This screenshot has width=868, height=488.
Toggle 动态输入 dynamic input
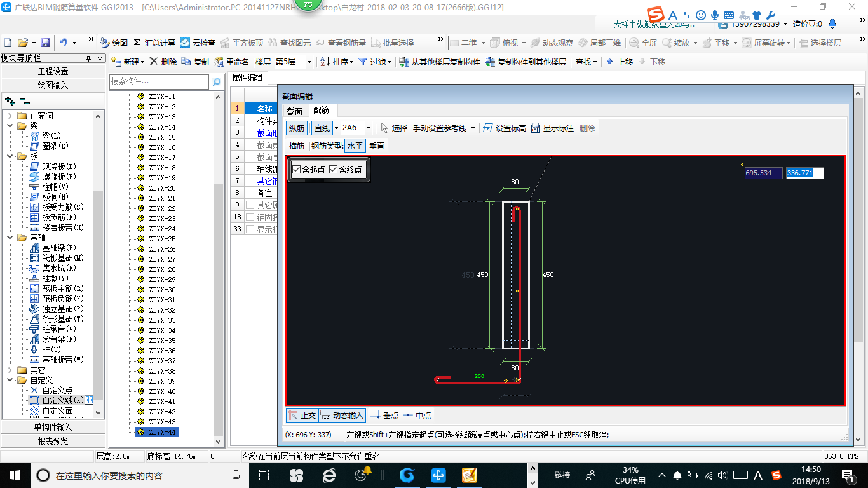coord(342,415)
